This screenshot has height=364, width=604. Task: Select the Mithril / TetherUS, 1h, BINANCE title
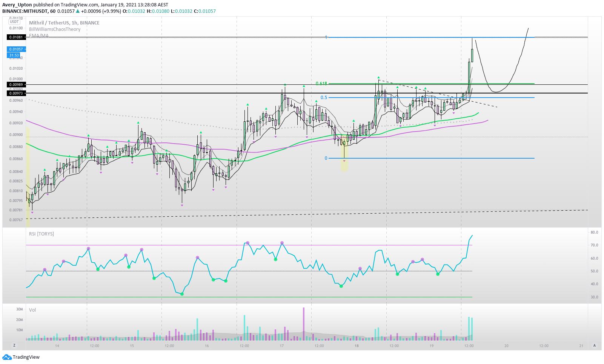click(x=64, y=23)
